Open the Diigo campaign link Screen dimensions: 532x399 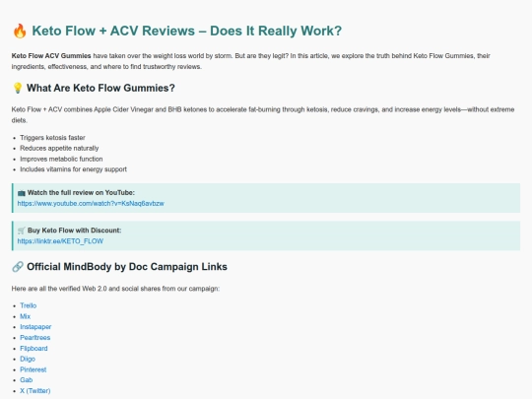(x=28, y=359)
